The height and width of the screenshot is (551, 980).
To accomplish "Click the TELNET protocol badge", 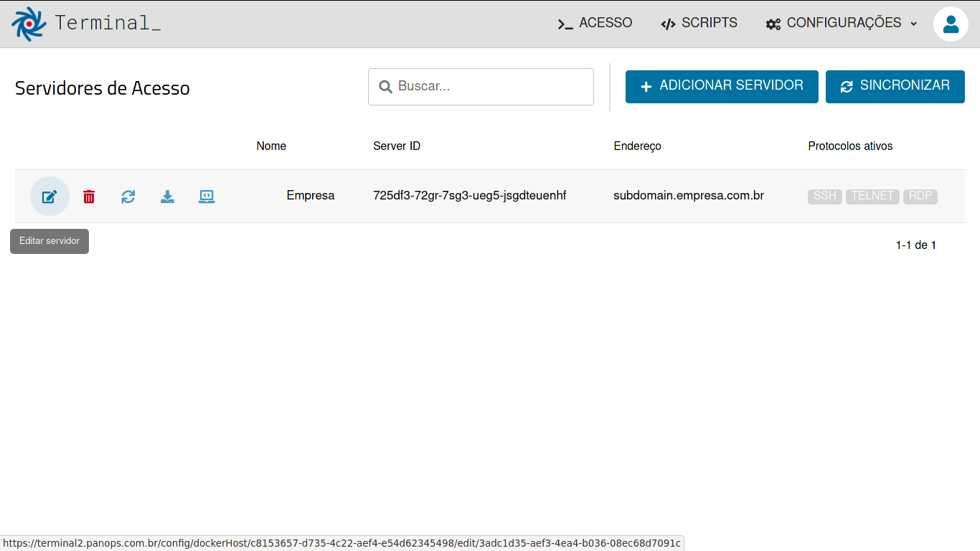I will tap(872, 196).
